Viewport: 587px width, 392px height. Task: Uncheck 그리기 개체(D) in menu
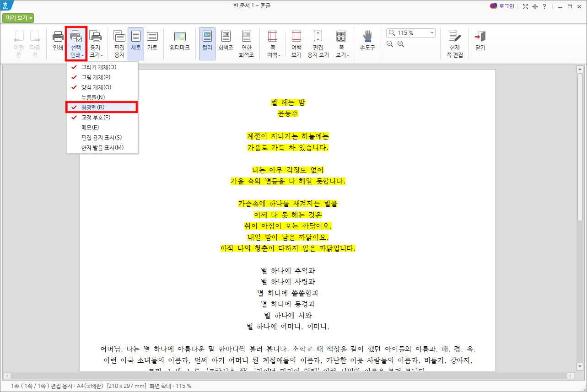click(102, 67)
